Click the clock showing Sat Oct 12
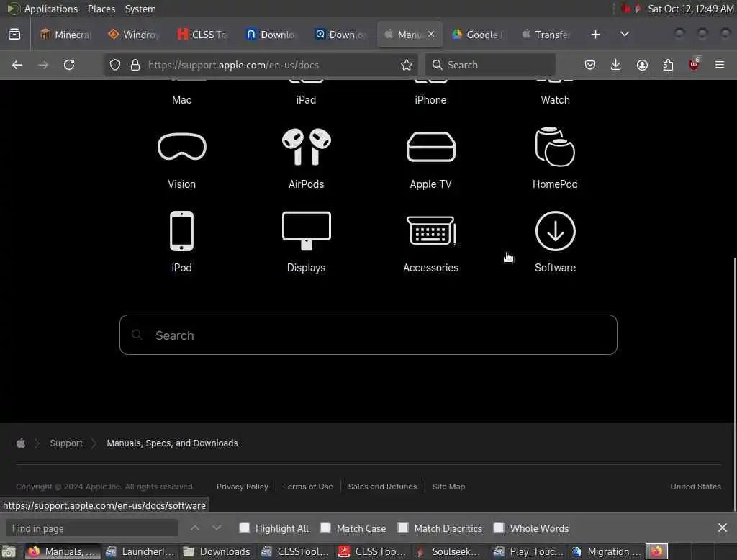This screenshot has height=560, width=737. 690,9
